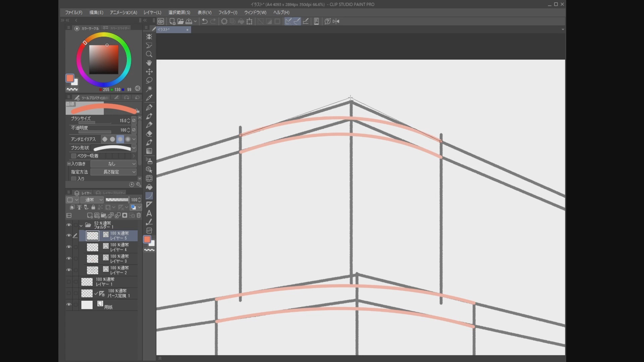Screen dimensions: 644x362
Task: Click the Delete layer trash icon
Action: click(x=139, y=216)
